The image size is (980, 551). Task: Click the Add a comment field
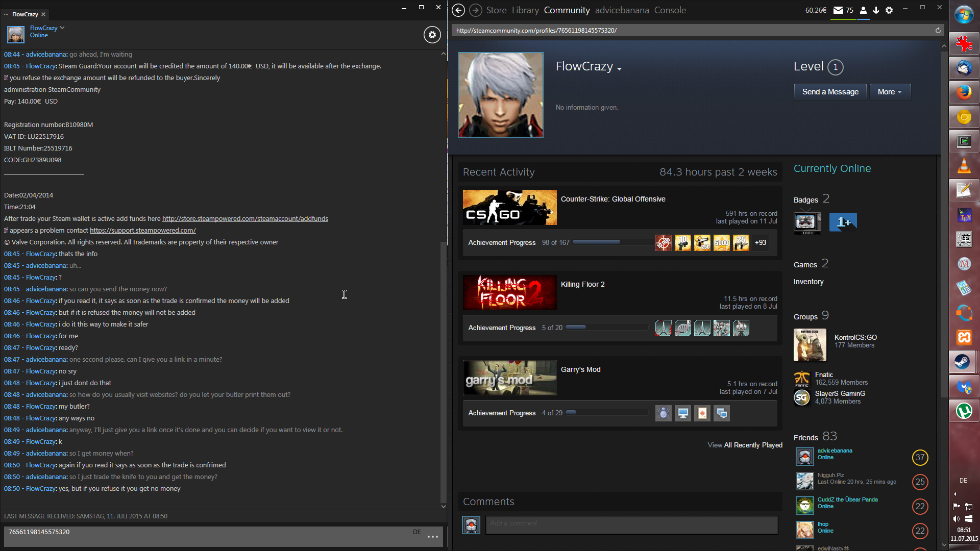point(631,524)
